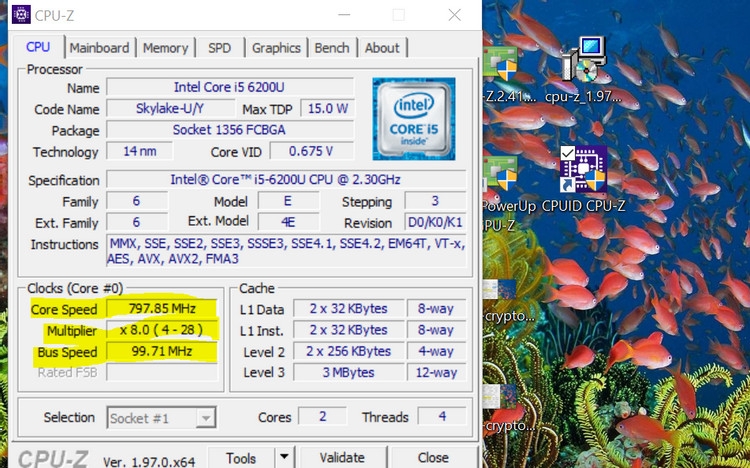750x468 pixels.
Task: Click the '99.71 MHz' bus speed value
Action: point(162,351)
